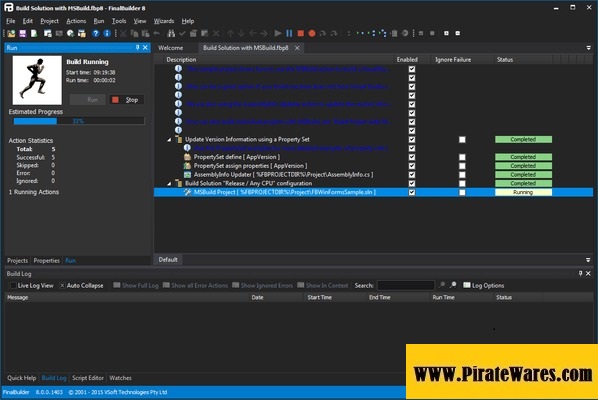
Task: Click the running man build thumbnail
Action: tap(37, 80)
